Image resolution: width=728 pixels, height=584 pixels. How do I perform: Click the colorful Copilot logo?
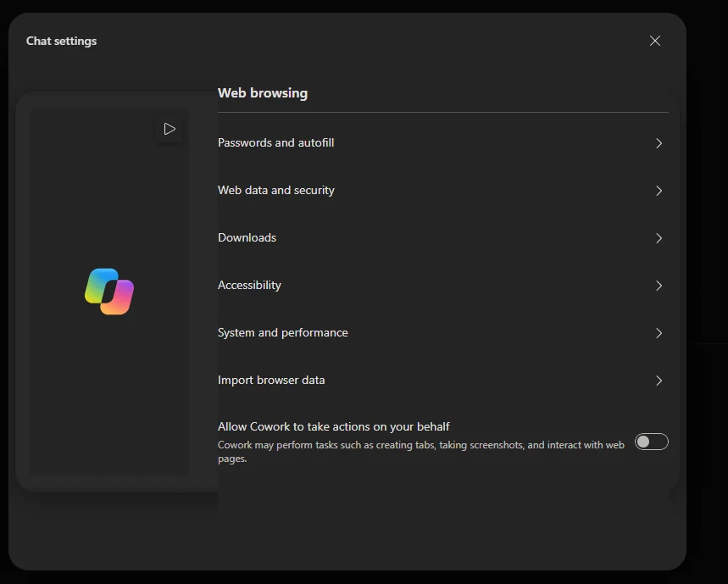tap(109, 292)
